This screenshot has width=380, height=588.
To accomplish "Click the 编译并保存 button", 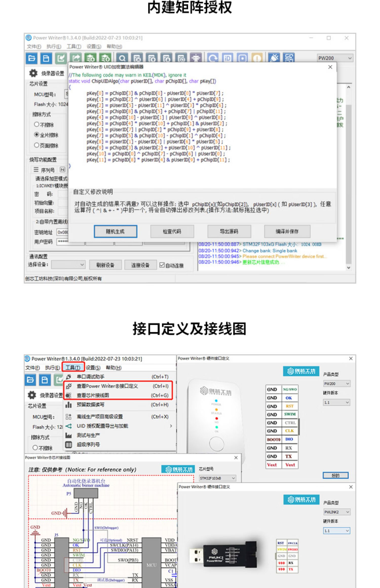I will [x=287, y=231].
